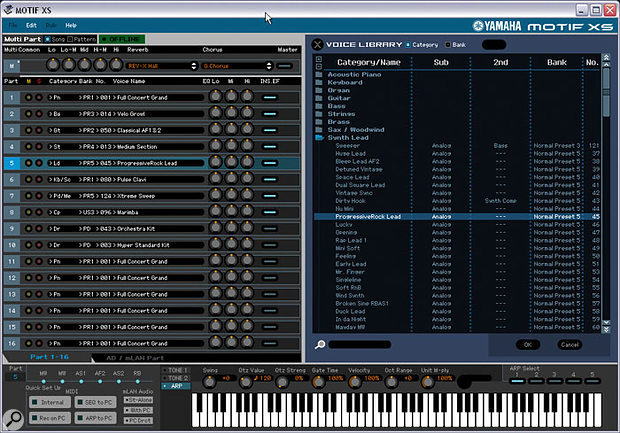Click the voice list scrollbar thumb
This screenshot has height=433, width=620.
click(606, 93)
